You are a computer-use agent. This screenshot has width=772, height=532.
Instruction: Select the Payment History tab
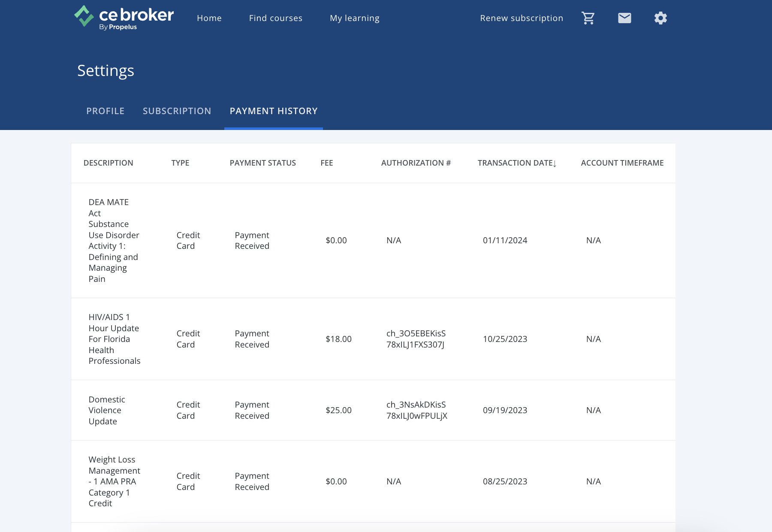click(x=273, y=111)
